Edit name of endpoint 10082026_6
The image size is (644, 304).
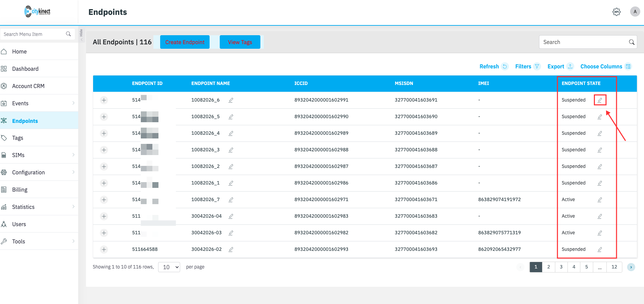click(231, 100)
